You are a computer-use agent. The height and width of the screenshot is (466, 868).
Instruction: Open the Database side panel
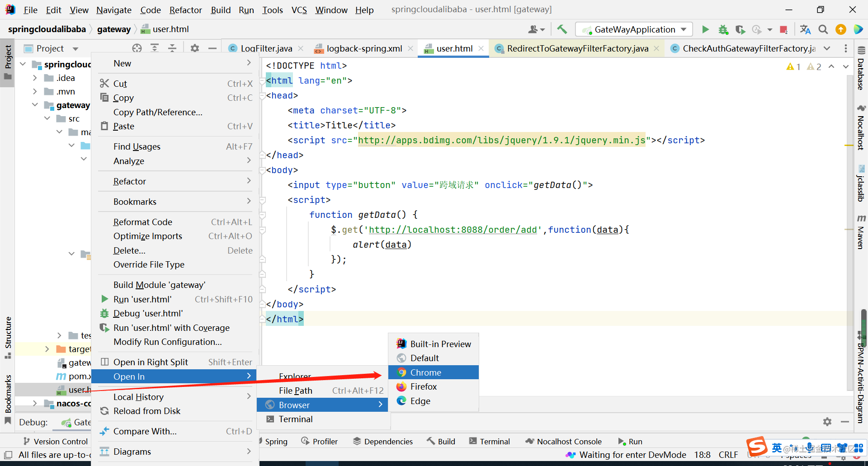point(861,68)
